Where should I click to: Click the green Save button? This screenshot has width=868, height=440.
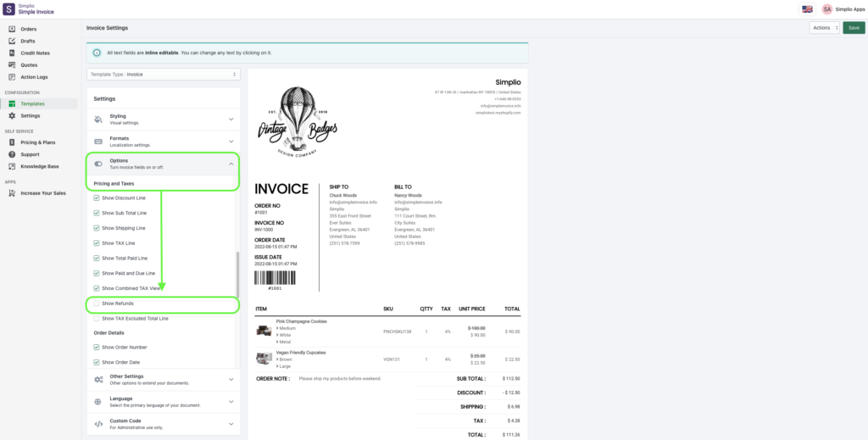pyautogui.click(x=854, y=28)
